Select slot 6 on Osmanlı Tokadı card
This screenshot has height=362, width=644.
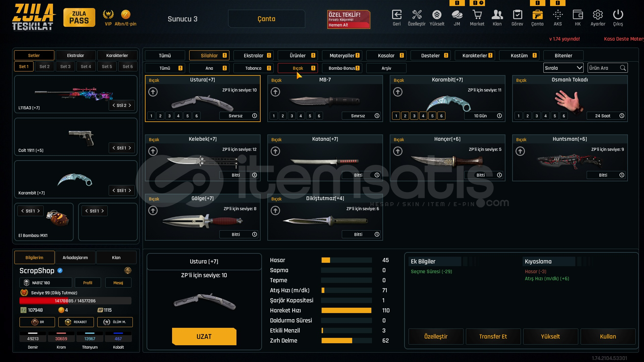564,116
